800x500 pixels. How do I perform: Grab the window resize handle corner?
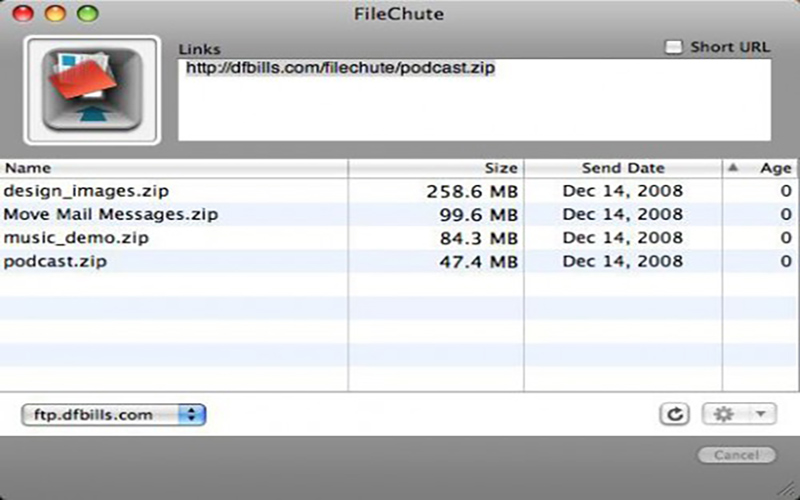point(789,490)
